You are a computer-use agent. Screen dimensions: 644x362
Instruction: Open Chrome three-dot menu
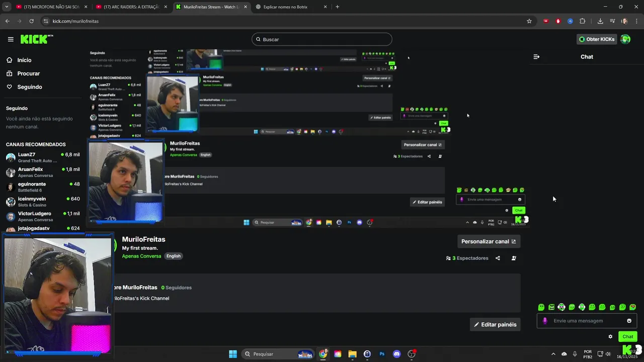(x=636, y=21)
